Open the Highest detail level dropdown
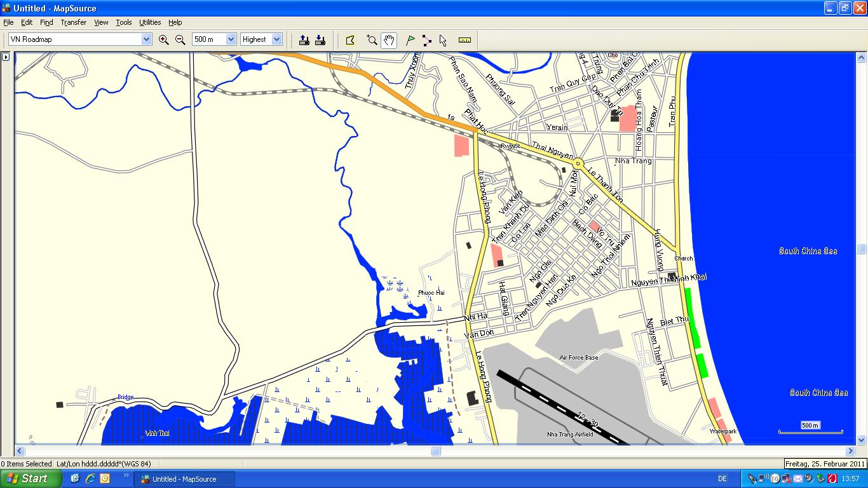 [276, 39]
